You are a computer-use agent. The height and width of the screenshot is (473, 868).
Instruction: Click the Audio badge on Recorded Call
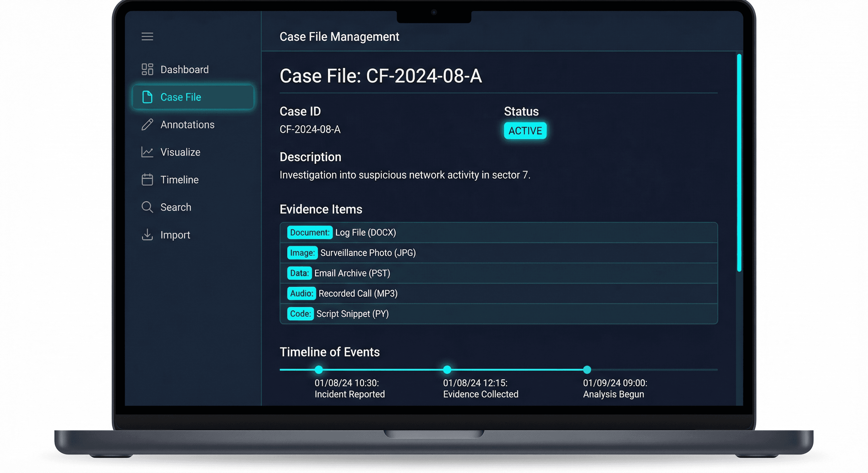(x=301, y=293)
